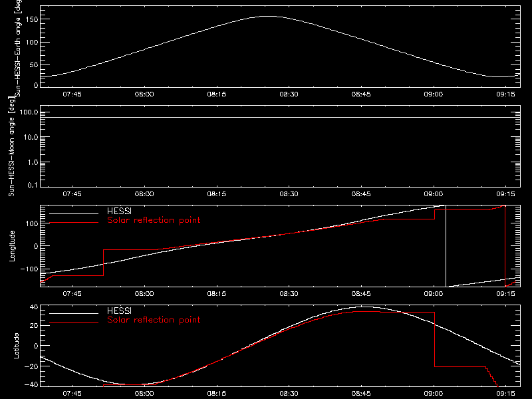Click the 40 tick on Latitude axis
Viewport: 532px width, 399px height.
(x=35, y=307)
